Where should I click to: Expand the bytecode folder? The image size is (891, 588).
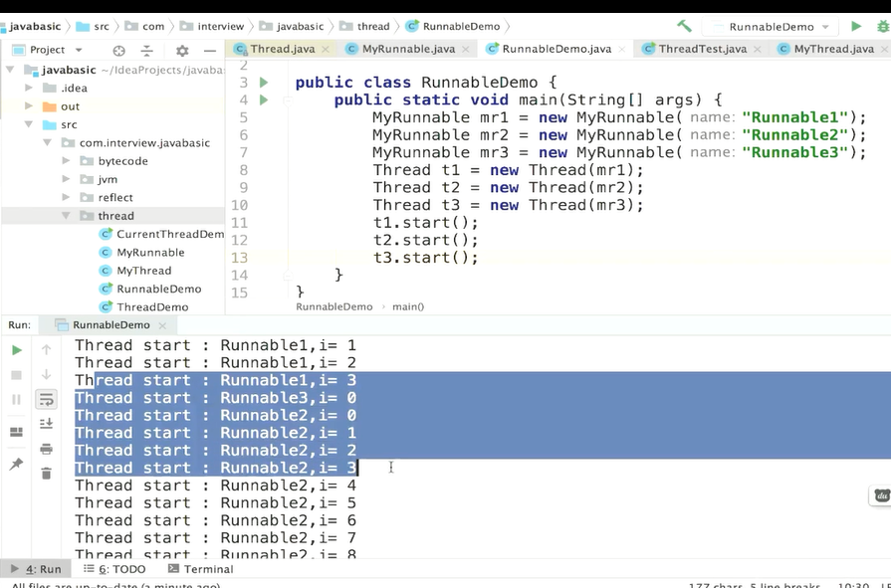pyautogui.click(x=67, y=161)
